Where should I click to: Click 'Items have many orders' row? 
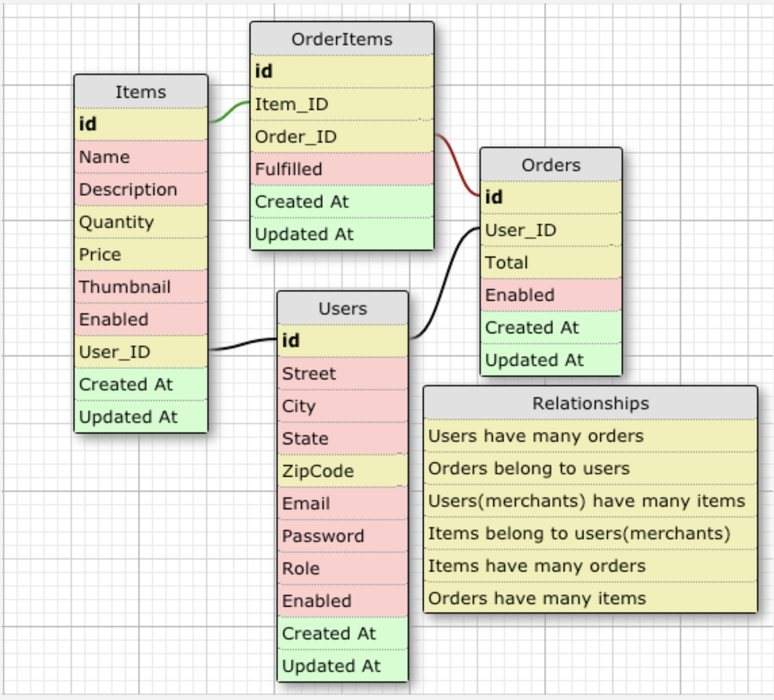click(x=591, y=566)
